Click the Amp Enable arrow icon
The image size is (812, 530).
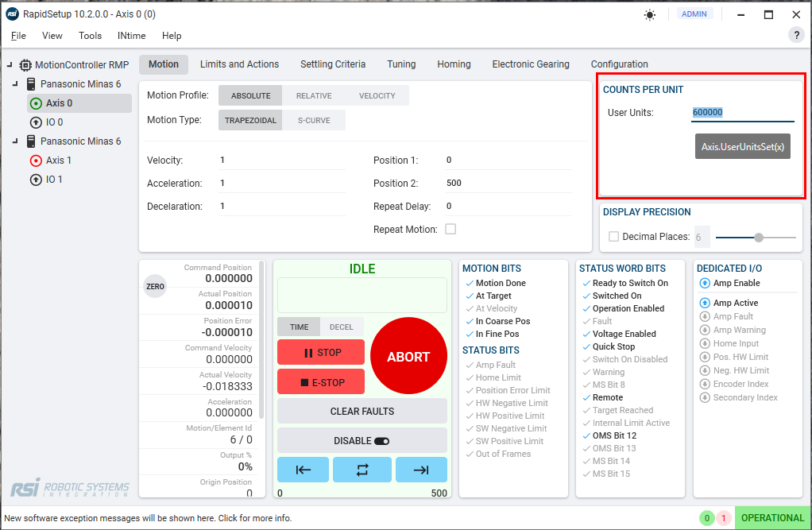coord(705,283)
